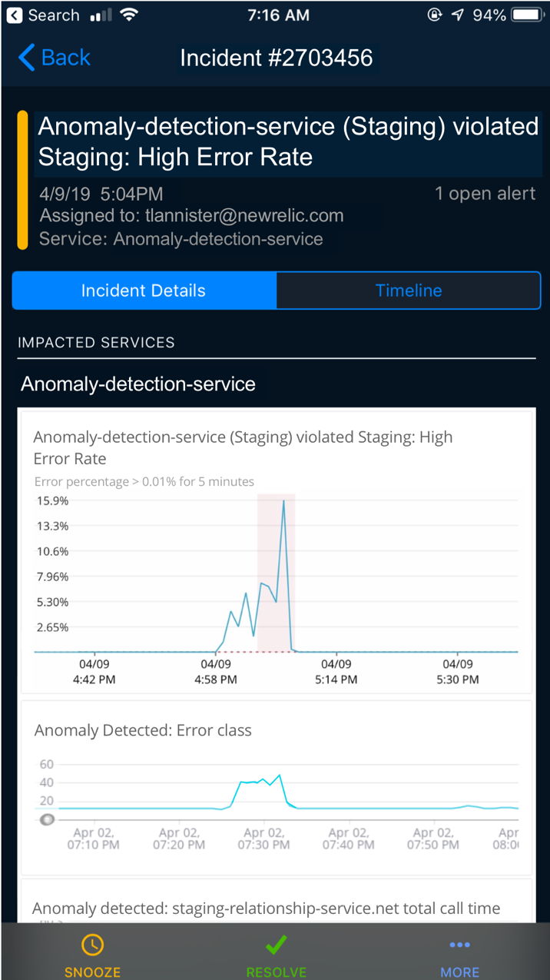550x980 pixels.
Task: Tap the gray scrubber dot on Error class chart
Action: pyautogui.click(x=46, y=819)
